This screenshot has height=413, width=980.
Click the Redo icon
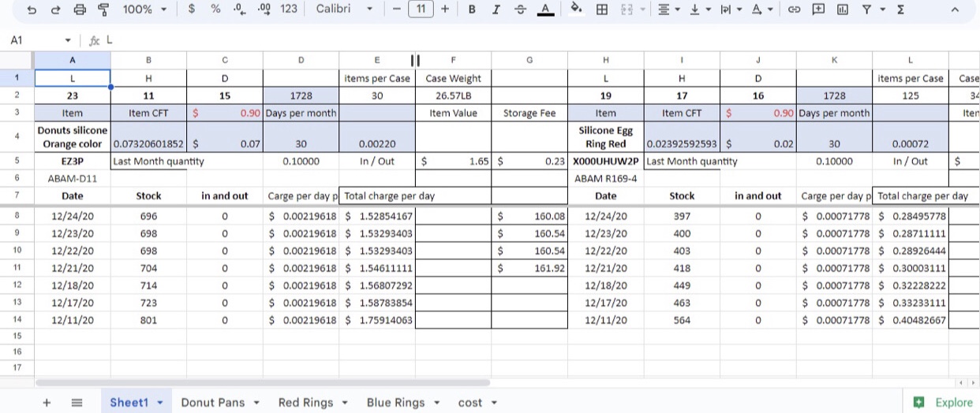55,9
